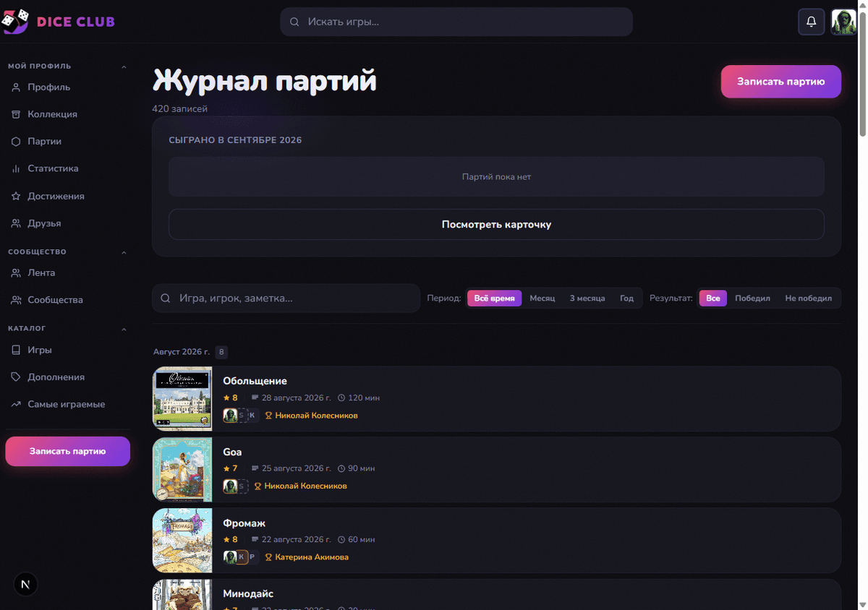The height and width of the screenshot is (610, 868).
Task: Click the date 25 августа 2026 г.
Action: [297, 468]
